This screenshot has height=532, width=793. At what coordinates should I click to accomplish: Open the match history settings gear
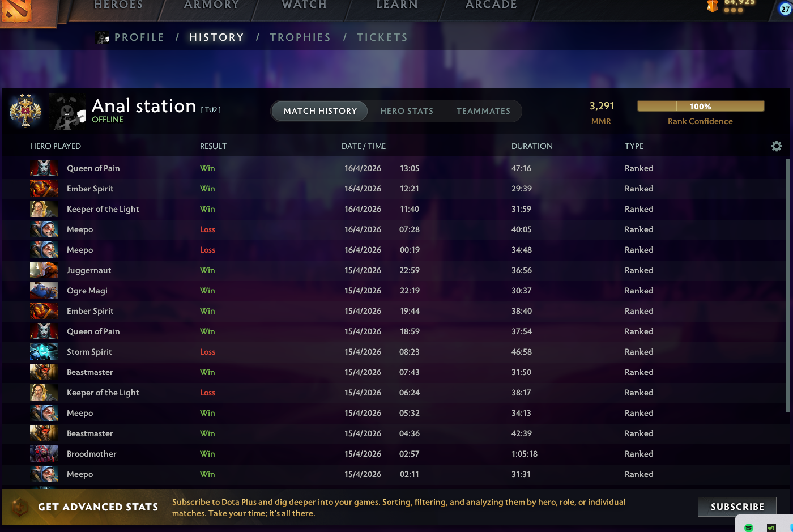pos(777,146)
